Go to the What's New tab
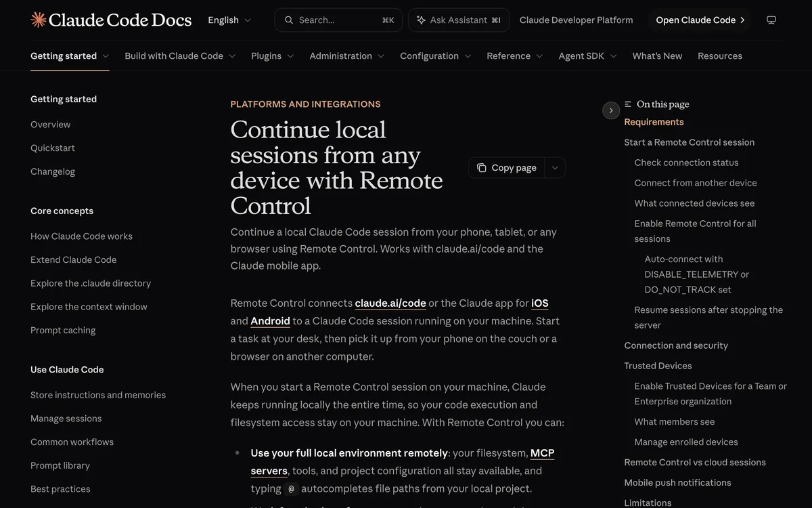Viewport: 812px width, 508px height. click(x=657, y=56)
